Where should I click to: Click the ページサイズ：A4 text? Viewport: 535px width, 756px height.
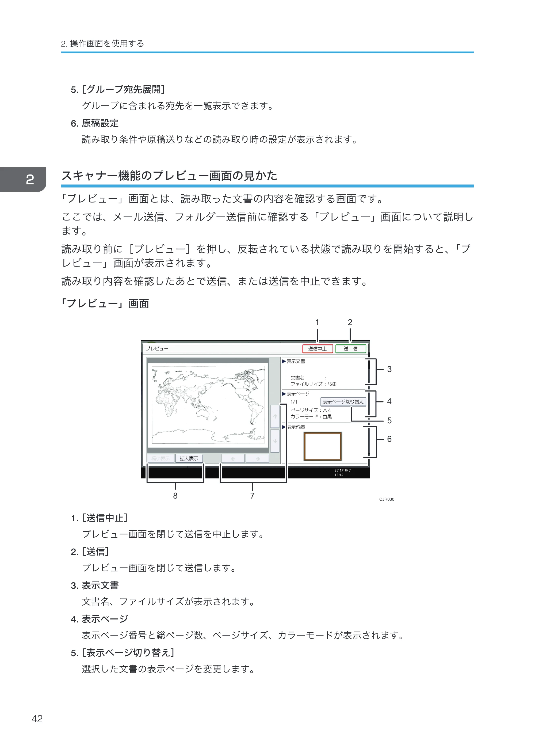pos(311,410)
